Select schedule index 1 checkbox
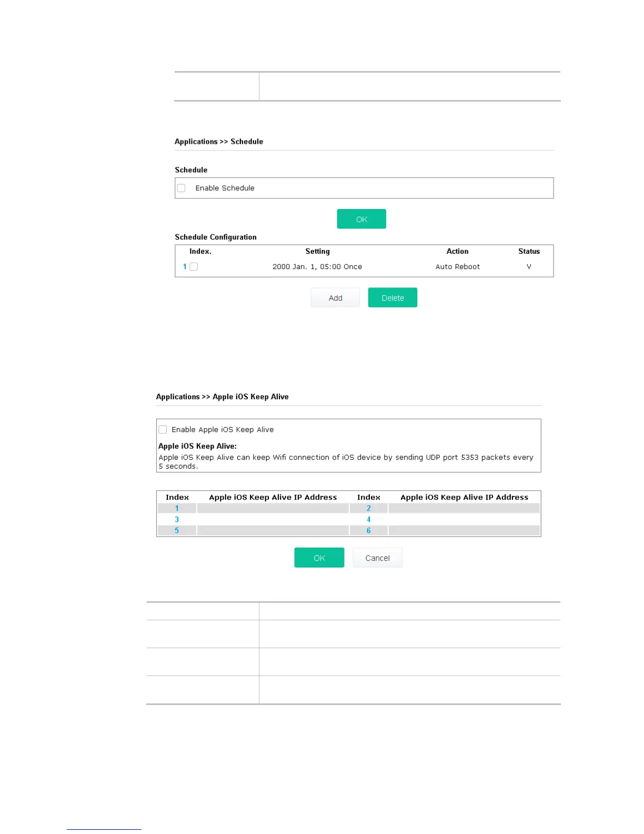The image size is (644, 834). click(x=194, y=266)
